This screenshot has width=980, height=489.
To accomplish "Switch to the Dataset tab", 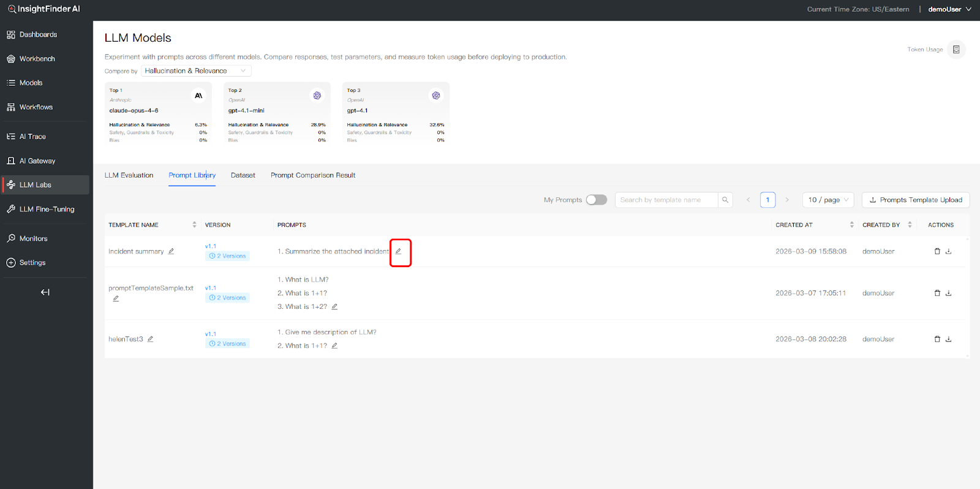I will click(243, 175).
